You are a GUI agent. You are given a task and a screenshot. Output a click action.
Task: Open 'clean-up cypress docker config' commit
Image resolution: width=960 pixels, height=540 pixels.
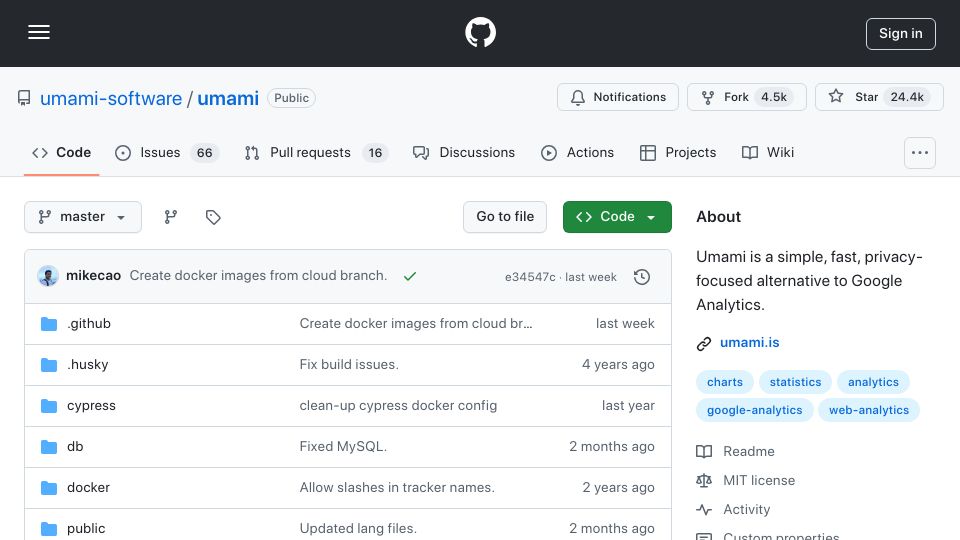[398, 405]
